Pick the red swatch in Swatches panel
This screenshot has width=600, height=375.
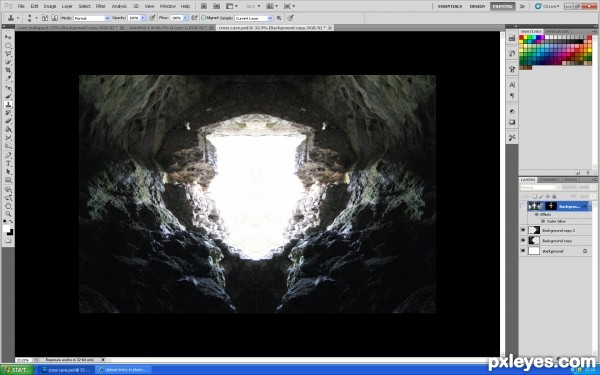click(522, 38)
